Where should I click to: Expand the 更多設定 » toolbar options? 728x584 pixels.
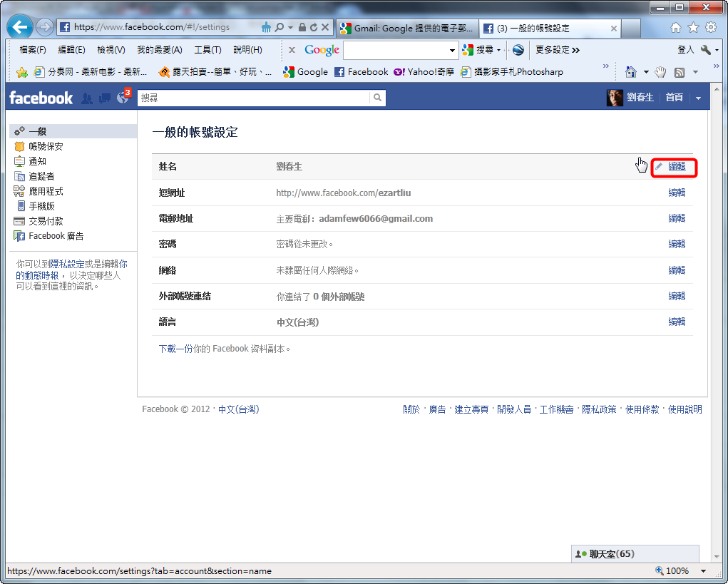point(557,50)
